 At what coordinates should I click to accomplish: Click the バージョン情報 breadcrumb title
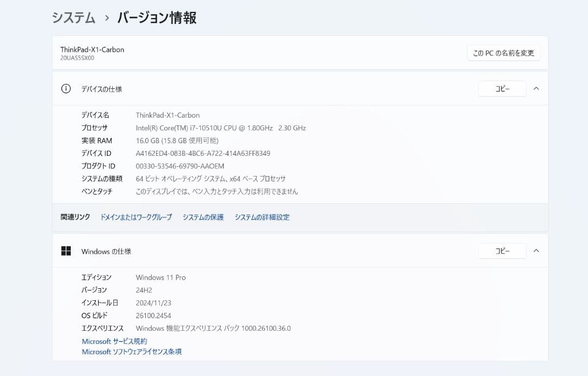coord(157,17)
